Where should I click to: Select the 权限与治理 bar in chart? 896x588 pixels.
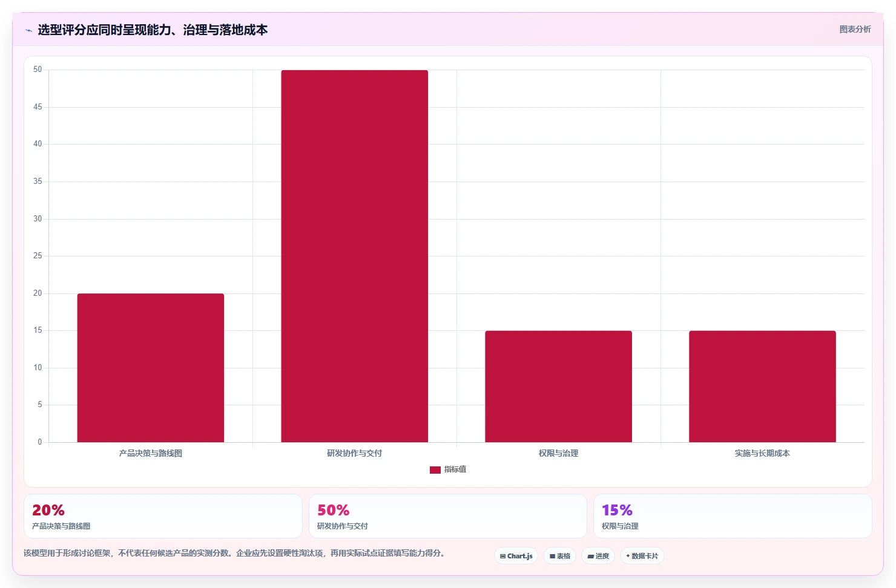558,387
